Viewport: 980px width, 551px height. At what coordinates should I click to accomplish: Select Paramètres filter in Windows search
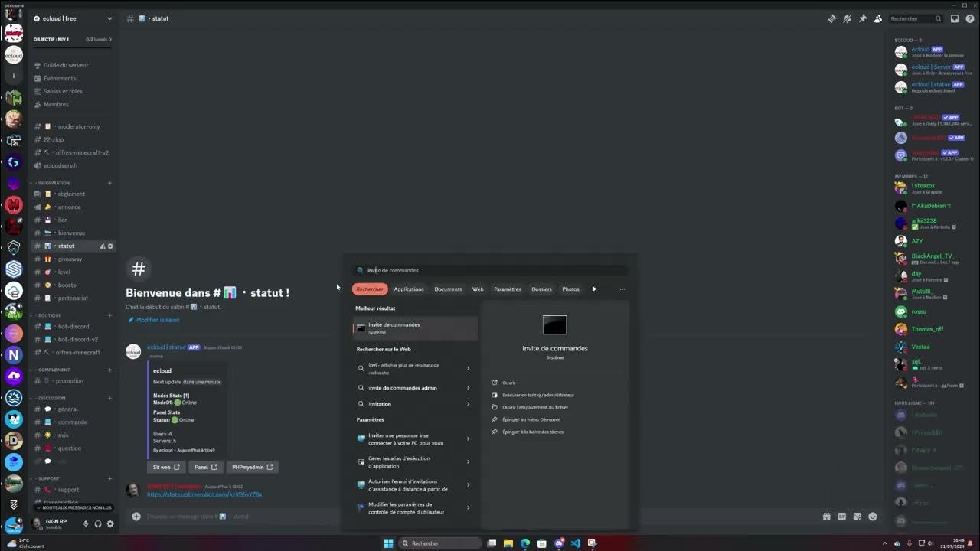[x=507, y=289]
